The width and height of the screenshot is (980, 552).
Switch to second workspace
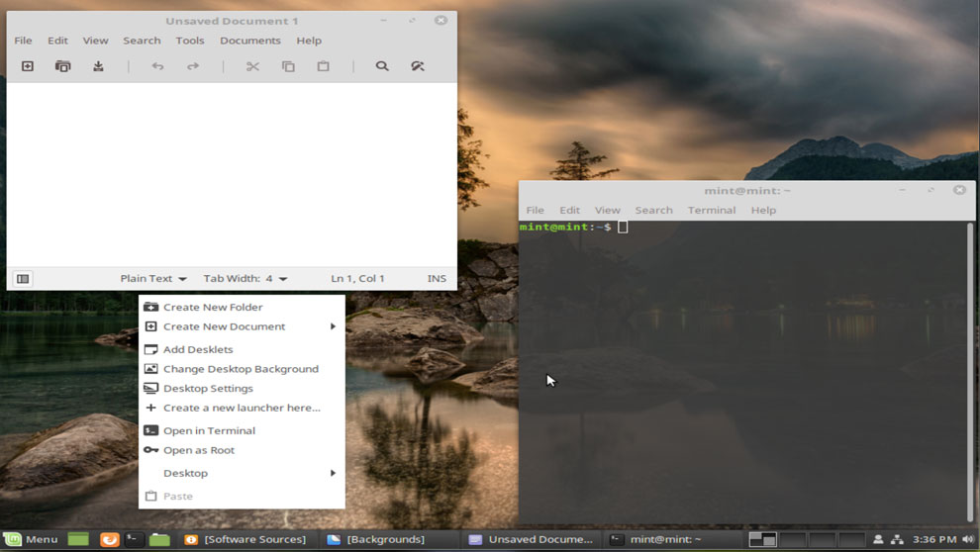pyautogui.click(x=792, y=539)
